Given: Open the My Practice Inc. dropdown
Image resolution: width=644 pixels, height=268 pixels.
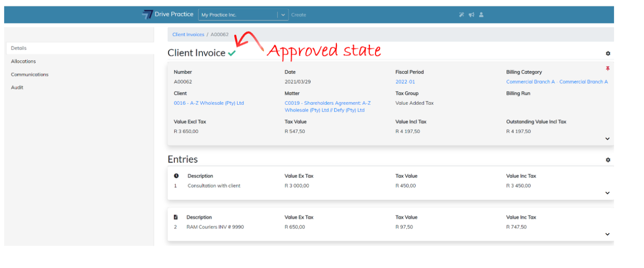Looking at the screenshot, I should tap(282, 15).
